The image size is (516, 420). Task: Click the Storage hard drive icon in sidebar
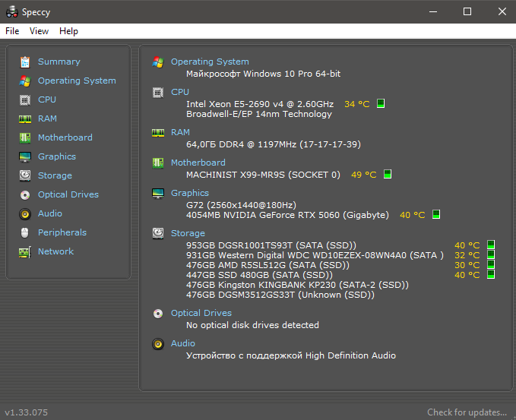tap(25, 175)
